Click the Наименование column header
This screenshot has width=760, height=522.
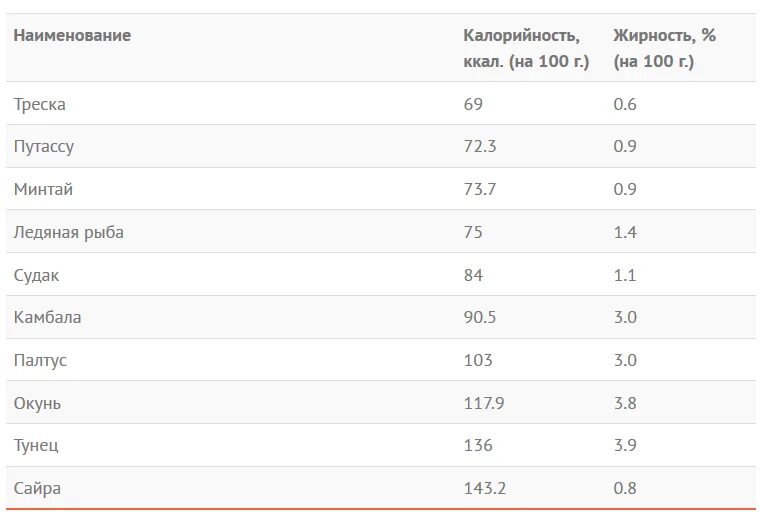72,35
